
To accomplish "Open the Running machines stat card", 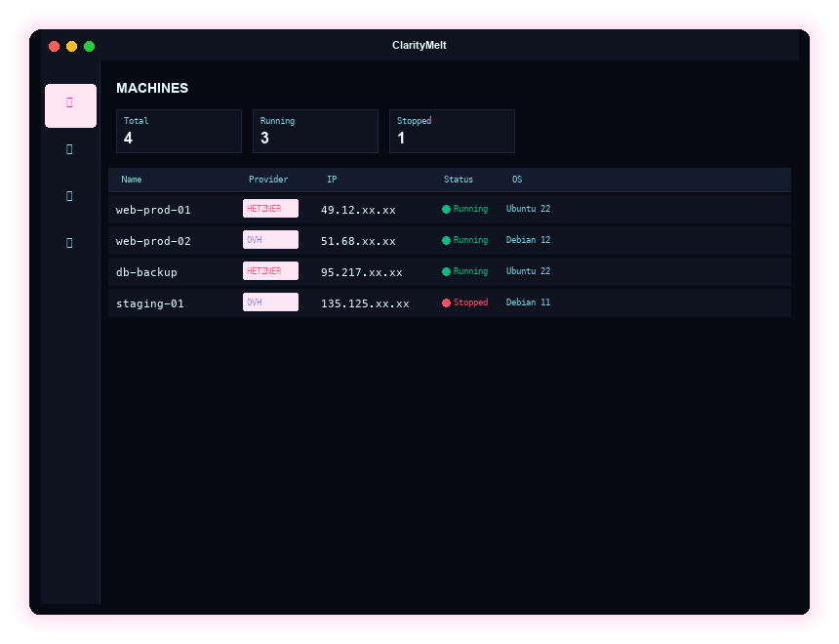I will [x=315, y=131].
